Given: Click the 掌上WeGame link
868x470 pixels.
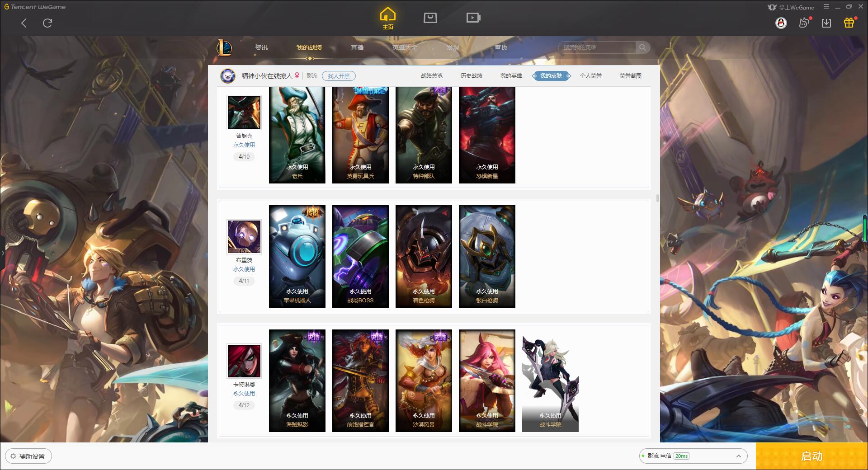Looking at the screenshot, I should (x=791, y=7).
